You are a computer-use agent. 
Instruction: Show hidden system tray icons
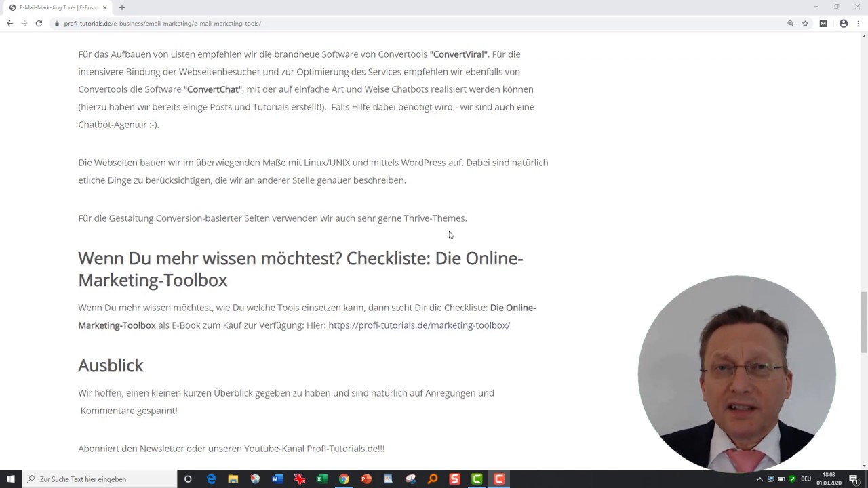[759, 479]
